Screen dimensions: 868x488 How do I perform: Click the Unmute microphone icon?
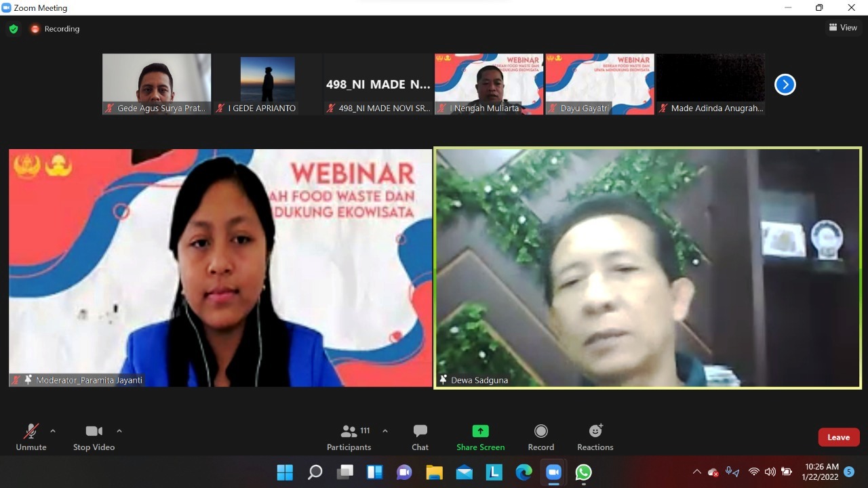(31, 432)
